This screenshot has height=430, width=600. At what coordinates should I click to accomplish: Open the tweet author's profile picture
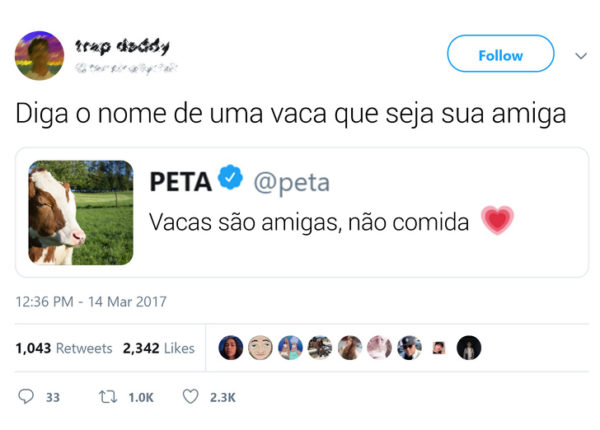(39, 56)
